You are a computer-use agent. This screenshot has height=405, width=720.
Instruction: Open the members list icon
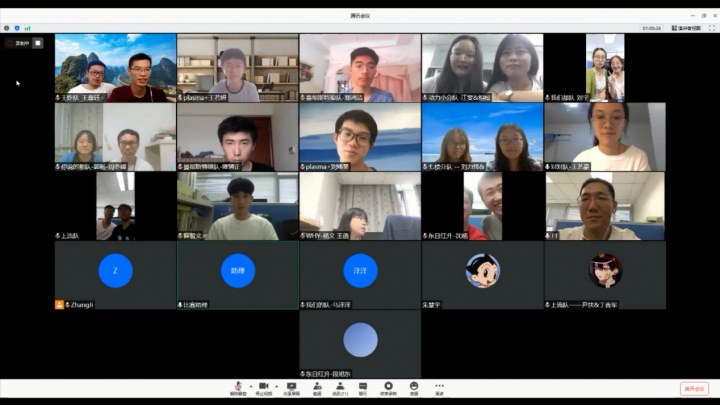pos(340,386)
